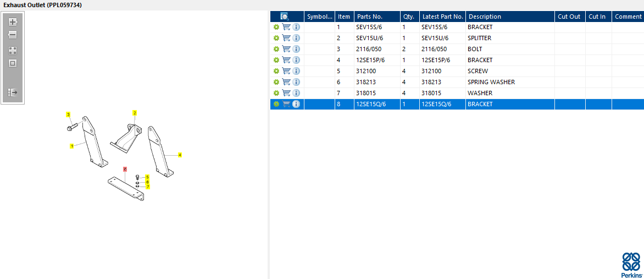Click the Perkins logo
The image size is (644, 279).
(x=631, y=265)
